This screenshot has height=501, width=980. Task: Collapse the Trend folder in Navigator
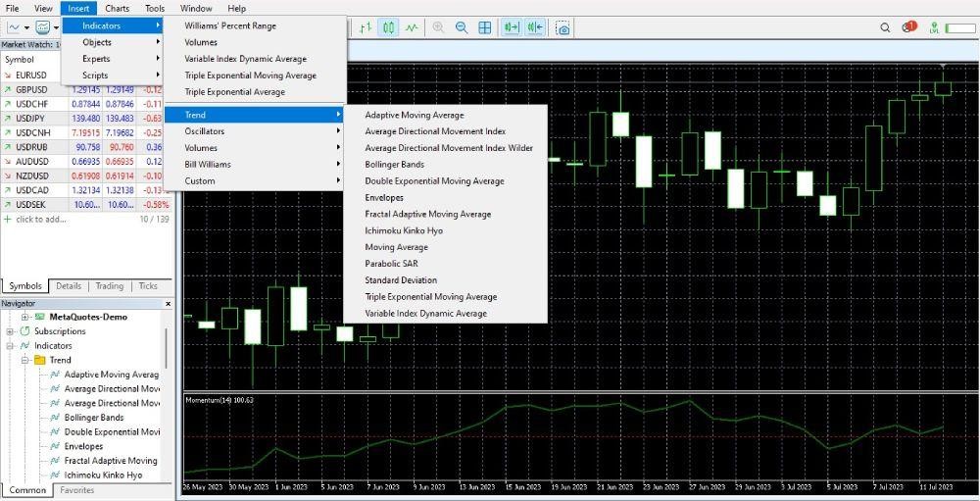coord(25,360)
